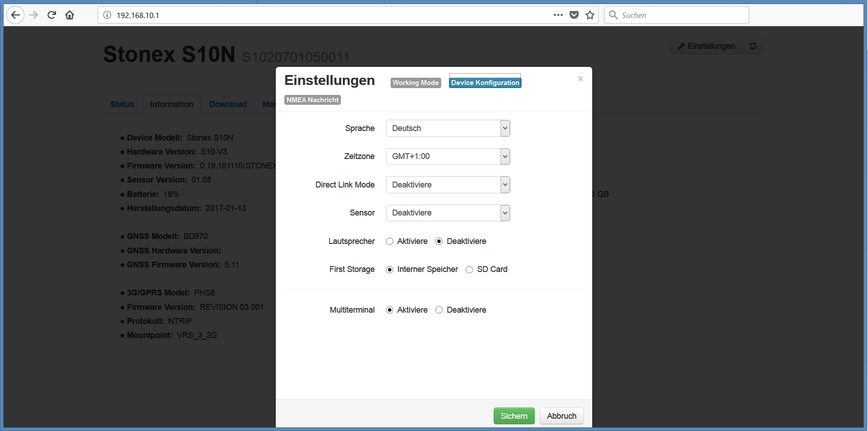Click serial number S1020701050011
The width and height of the screenshot is (868, 431).
point(296,57)
